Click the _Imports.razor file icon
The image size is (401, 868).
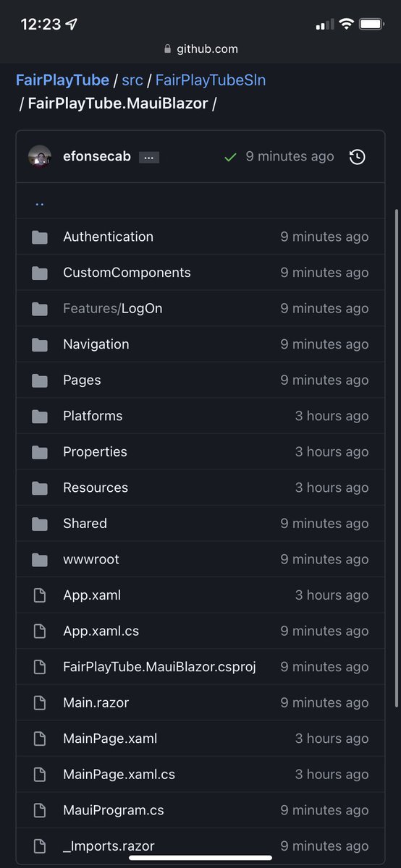pyautogui.click(x=40, y=846)
